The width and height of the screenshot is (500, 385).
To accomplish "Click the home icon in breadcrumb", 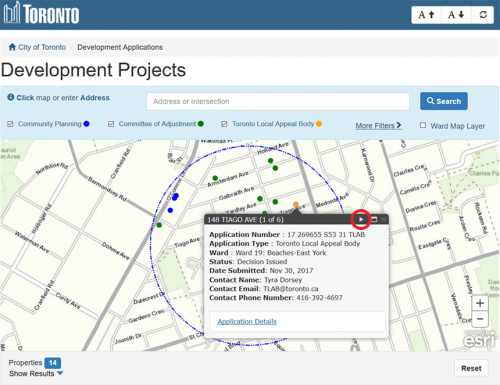I will (12, 47).
